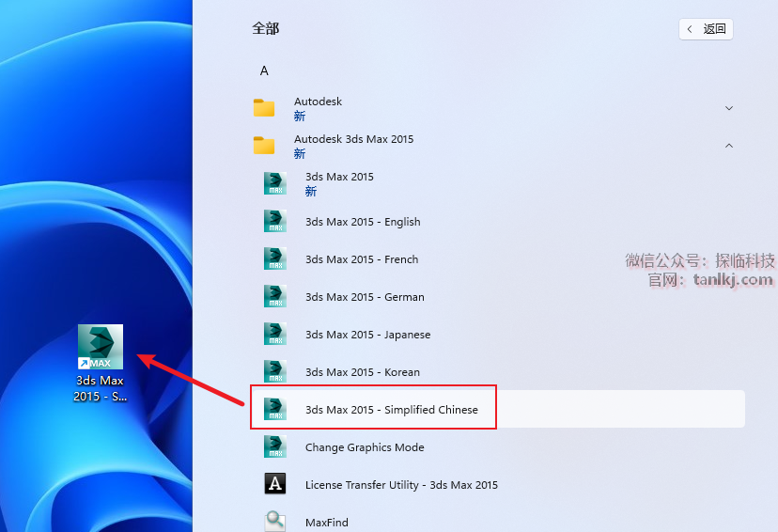Click the 3ds Max 2015 - Japanese icon
The width and height of the screenshot is (778, 532).
tap(275, 334)
